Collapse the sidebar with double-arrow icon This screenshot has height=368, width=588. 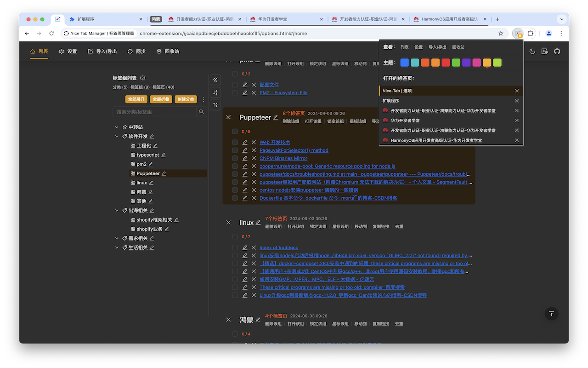click(x=215, y=80)
